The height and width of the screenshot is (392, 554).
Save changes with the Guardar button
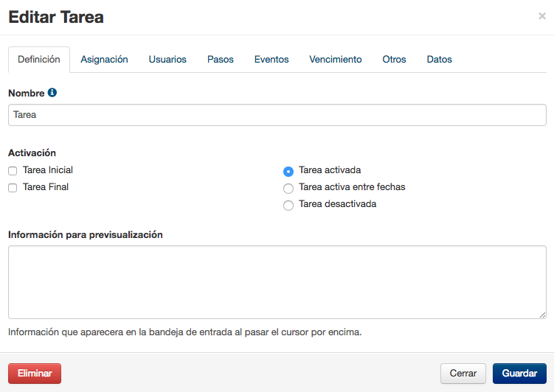click(519, 374)
